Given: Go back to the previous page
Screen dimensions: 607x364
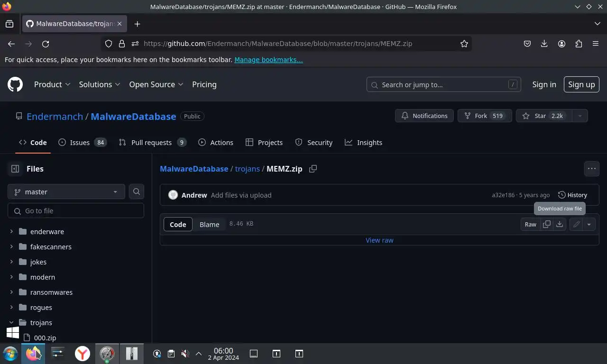Looking at the screenshot, I should (x=11, y=44).
